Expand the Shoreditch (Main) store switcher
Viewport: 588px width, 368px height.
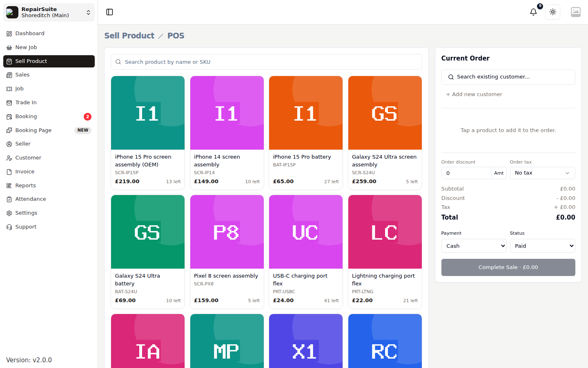coord(49,12)
